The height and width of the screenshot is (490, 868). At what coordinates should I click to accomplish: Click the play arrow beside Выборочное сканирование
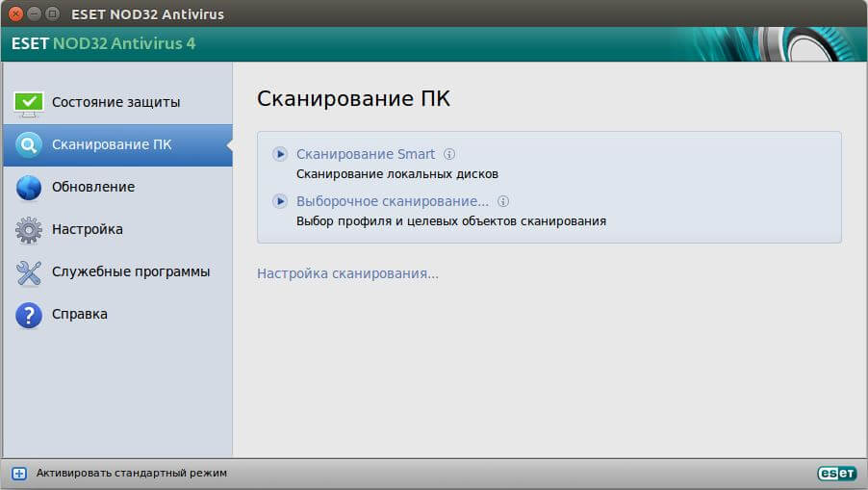[x=280, y=201]
